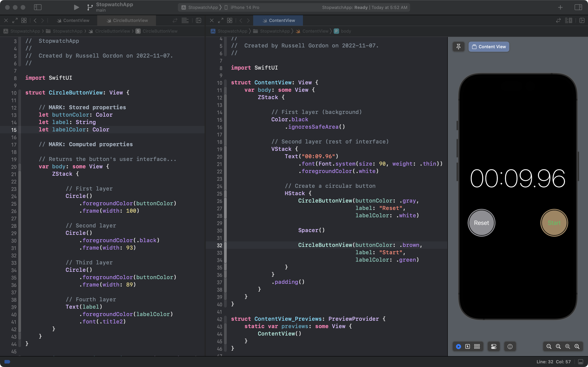This screenshot has height=367, width=588.
Task: Toggle the bottom debug area
Action: tap(580, 362)
